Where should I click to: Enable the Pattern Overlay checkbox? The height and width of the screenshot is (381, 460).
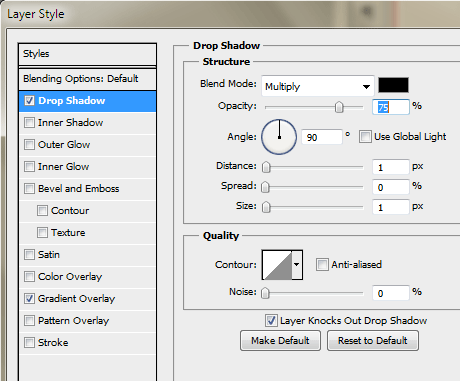click(29, 320)
